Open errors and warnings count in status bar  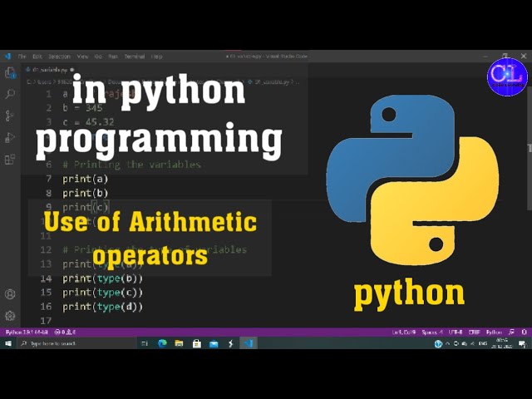65,332
